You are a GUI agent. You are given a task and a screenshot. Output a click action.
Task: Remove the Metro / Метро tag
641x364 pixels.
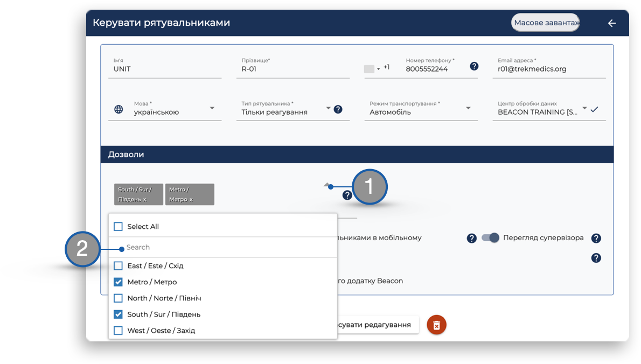[x=191, y=199]
